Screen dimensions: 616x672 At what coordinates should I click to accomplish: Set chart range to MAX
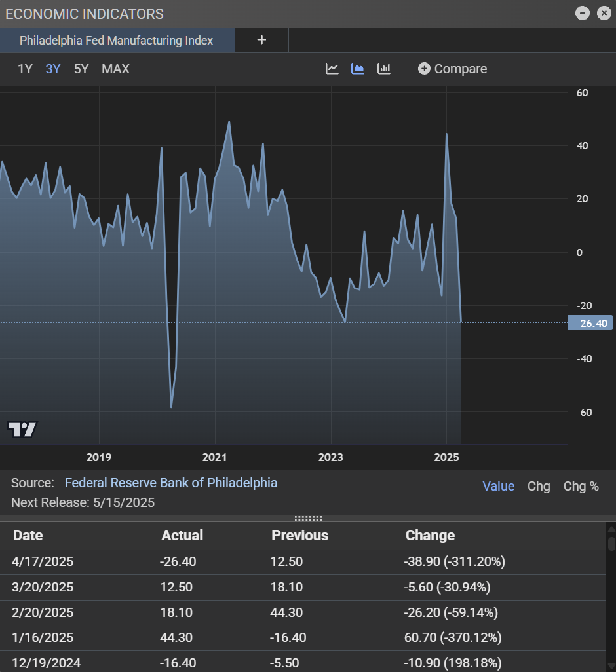pyautogui.click(x=115, y=69)
